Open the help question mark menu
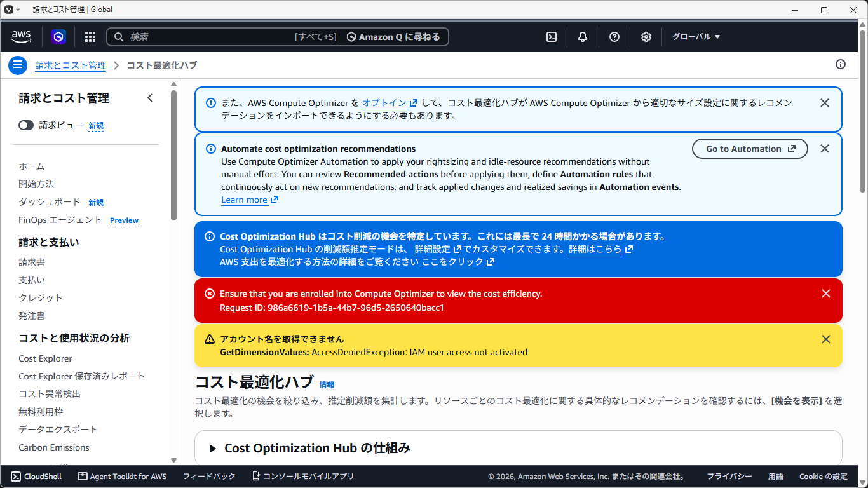868x488 pixels. [614, 37]
